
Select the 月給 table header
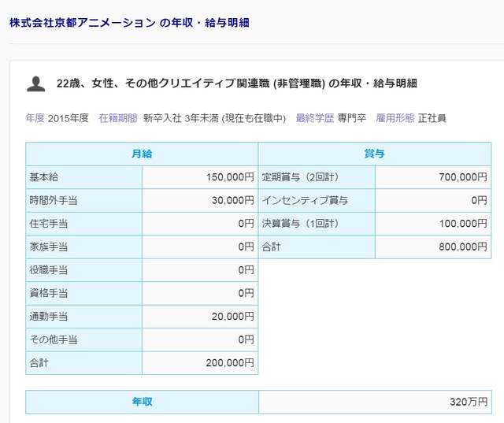coord(142,154)
